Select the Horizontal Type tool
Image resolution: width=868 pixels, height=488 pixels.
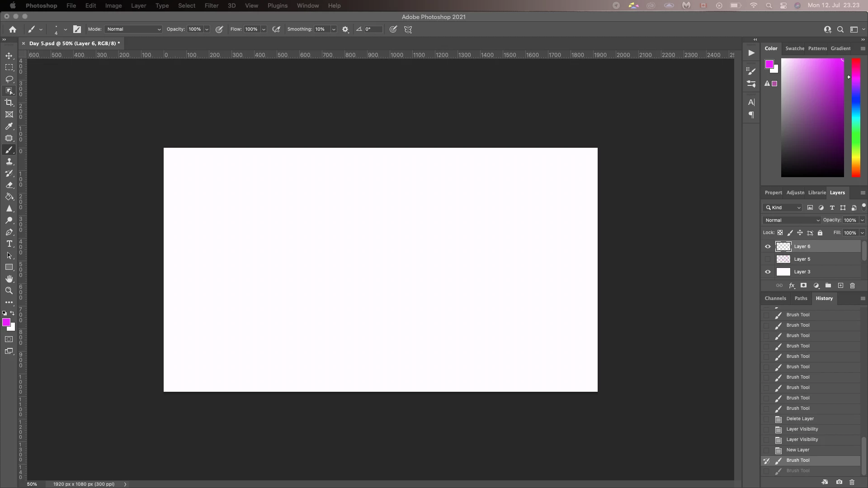pyautogui.click(x=9, y=244)
